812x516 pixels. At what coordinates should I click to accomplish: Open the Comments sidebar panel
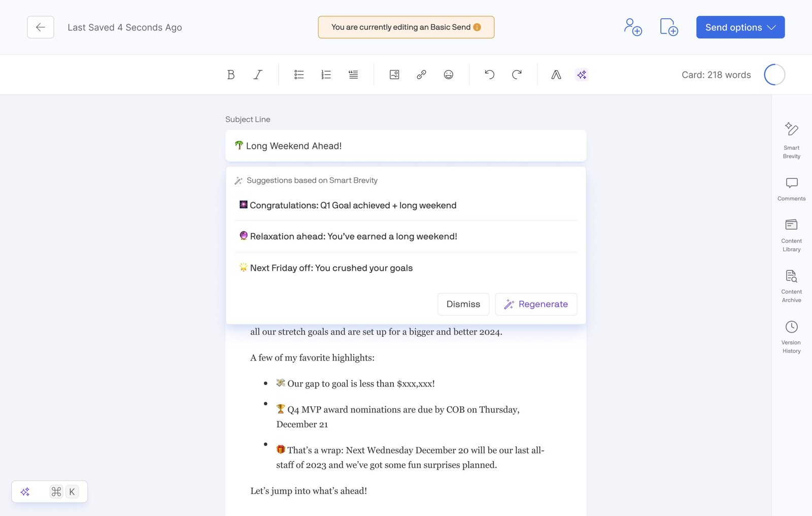pos(791,189)
